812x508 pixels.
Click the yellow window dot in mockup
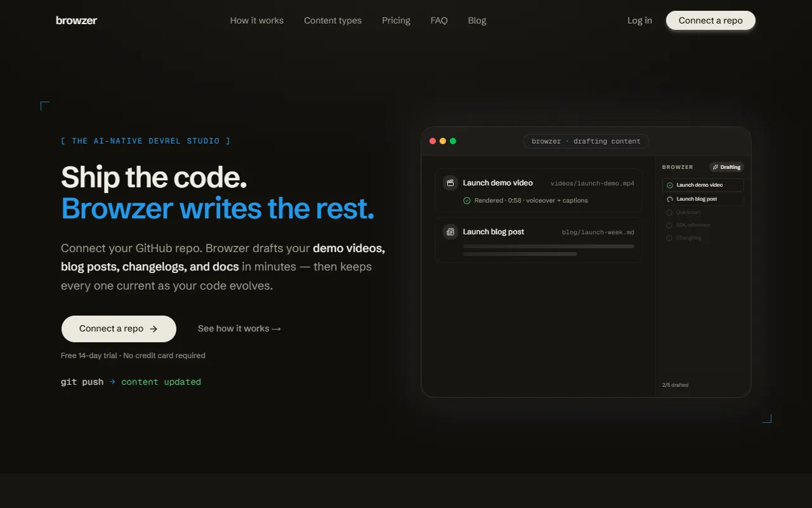coord(443,141)
